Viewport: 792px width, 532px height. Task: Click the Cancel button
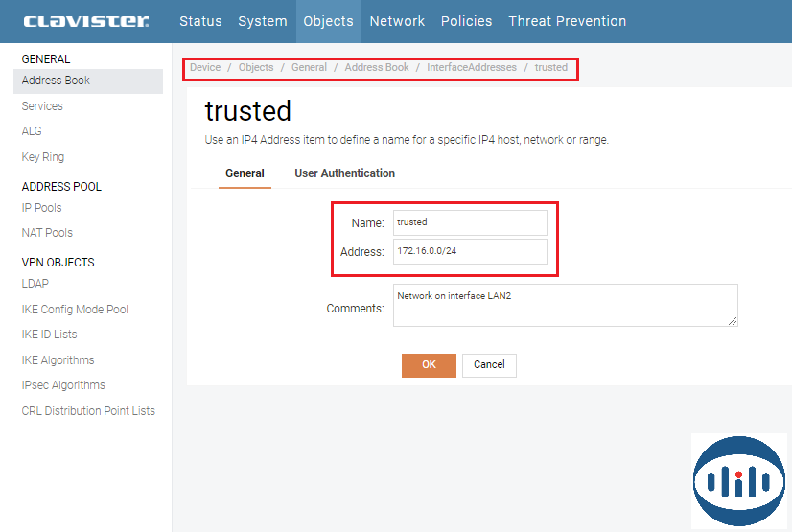[489, 364]
